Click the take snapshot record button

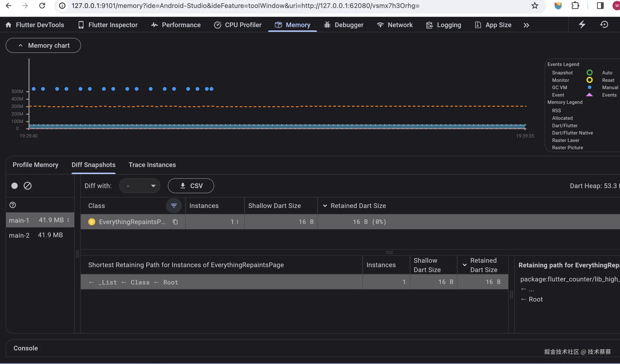pyautogui.click(x=15, y=186)
